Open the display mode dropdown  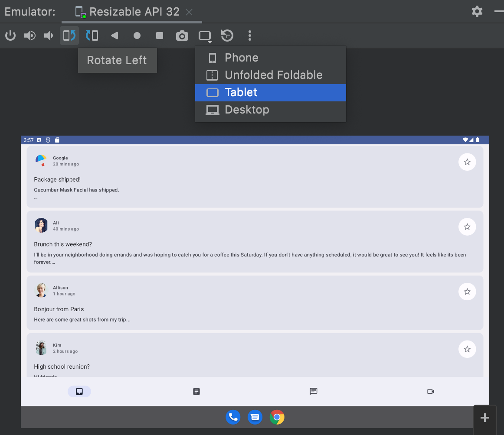pos(205,36)
